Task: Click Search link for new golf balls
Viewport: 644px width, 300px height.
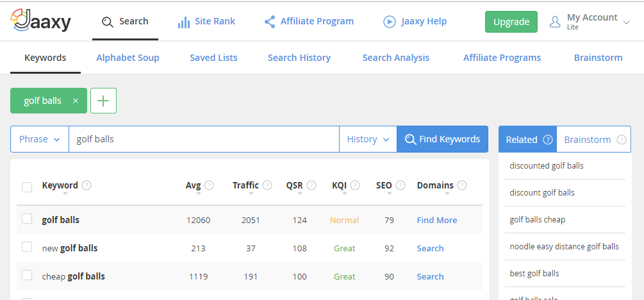Action: pos(430,249)
